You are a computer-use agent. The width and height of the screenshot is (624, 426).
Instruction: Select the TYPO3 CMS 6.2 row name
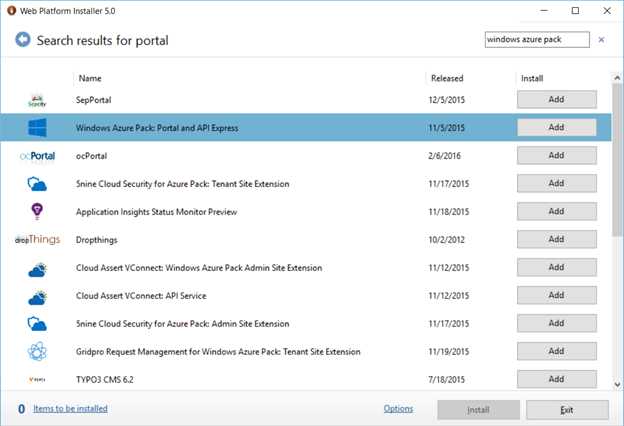pyautogui.click(x=105, y=379)
